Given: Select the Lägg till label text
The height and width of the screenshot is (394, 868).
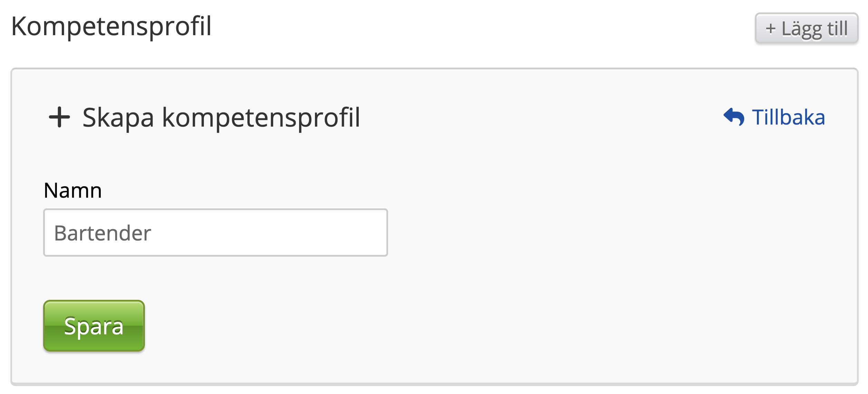Looking at the screenshot, I should click(815, 29).
